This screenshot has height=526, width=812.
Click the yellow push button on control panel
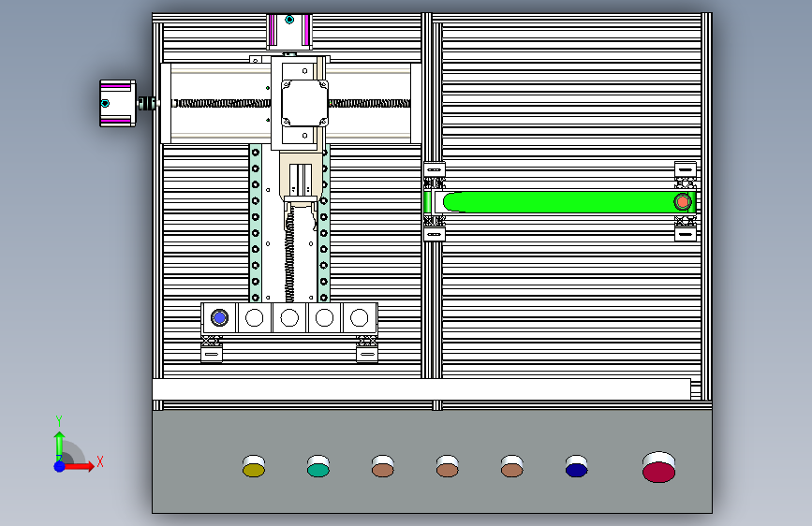[x=254, y=466]
